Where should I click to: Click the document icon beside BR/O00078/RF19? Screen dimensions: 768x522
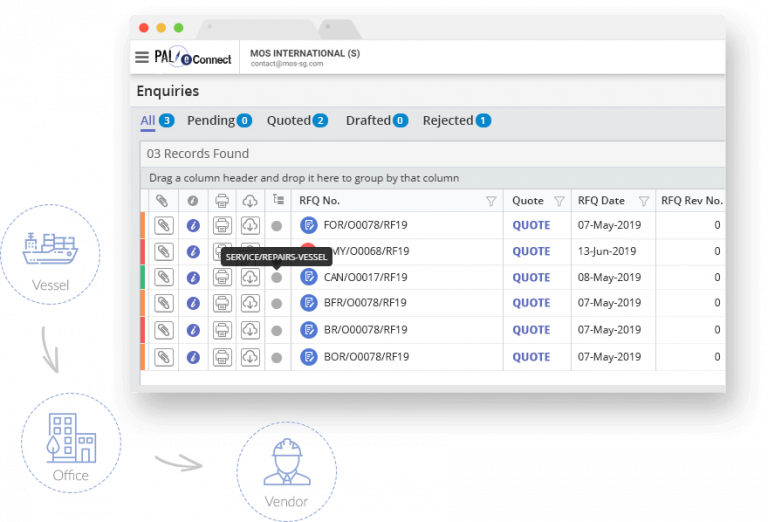(309, 330)
